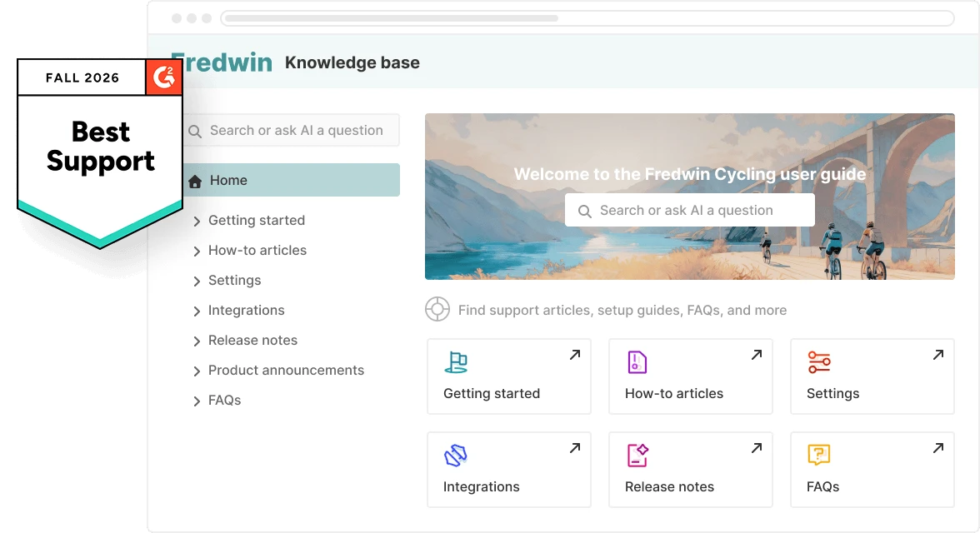The image size is (980, 533).
Task: Expand the Product announcements sidebar chevron
Action: [197, 371]
